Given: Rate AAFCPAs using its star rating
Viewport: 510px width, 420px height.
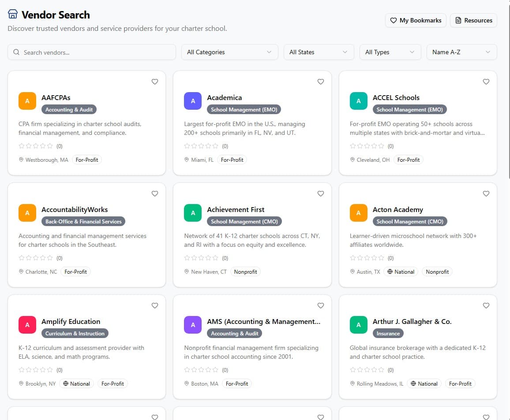Looking at the screenshot, I should pyautogui.click(x=36, y=146).
